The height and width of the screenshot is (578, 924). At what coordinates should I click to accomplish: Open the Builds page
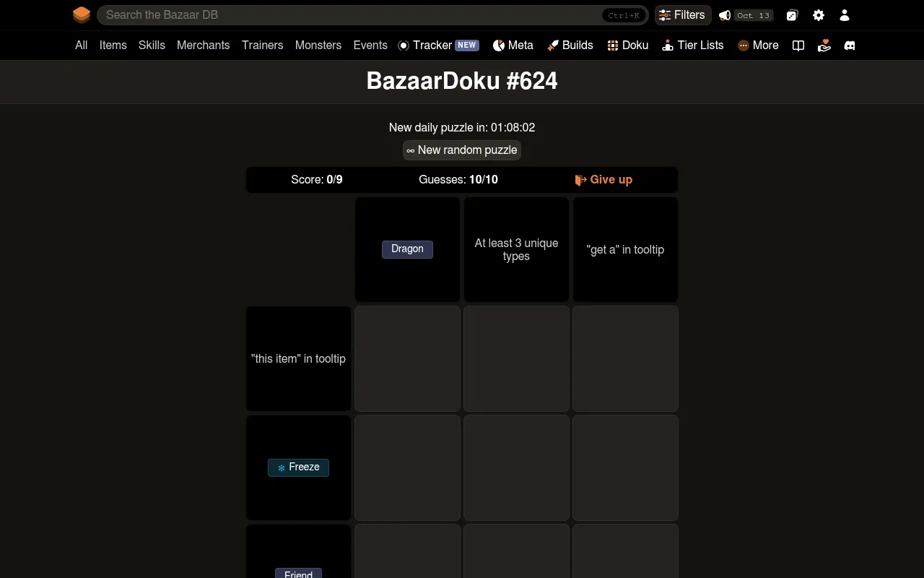click(570, 45)
